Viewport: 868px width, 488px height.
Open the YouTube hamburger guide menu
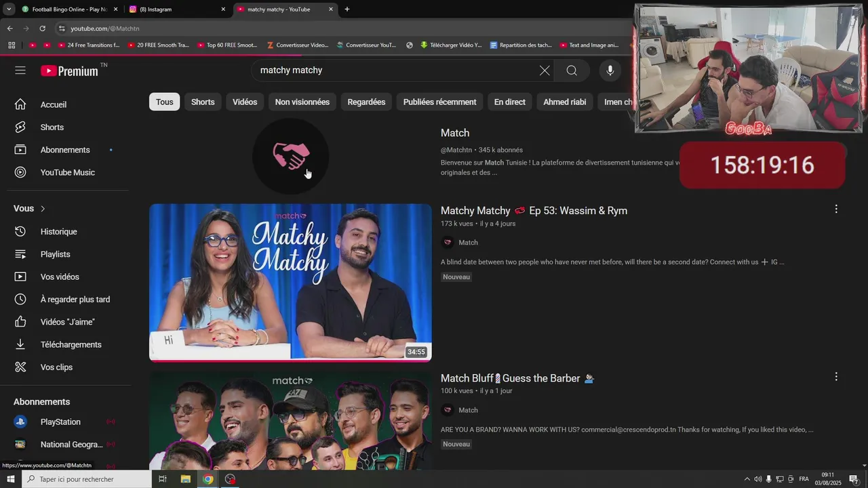(20, 70)
